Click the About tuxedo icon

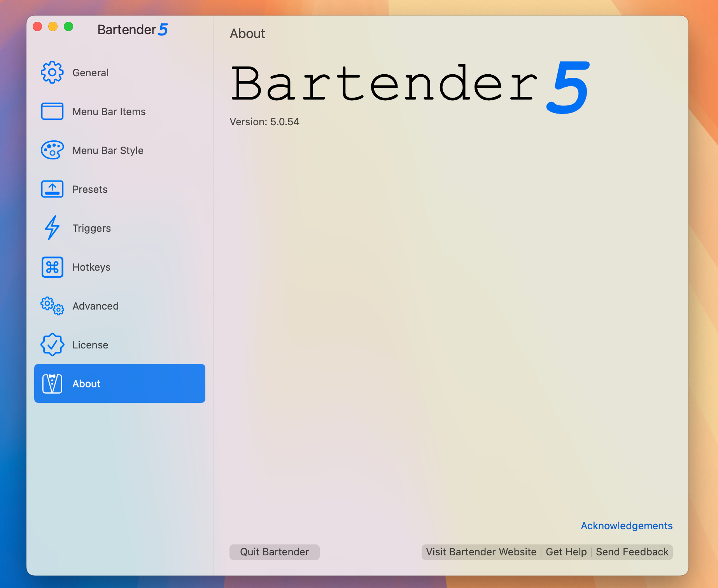[52, 383]
